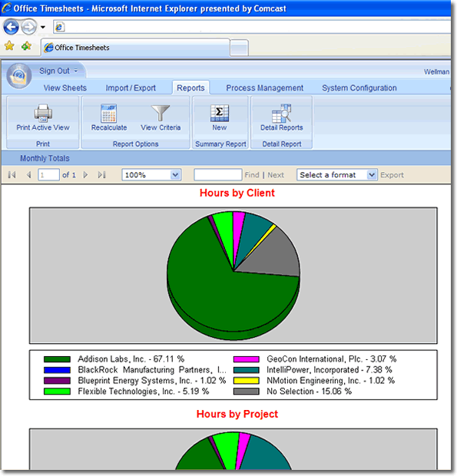Open Favorites Center star icon

coord(9,46)
